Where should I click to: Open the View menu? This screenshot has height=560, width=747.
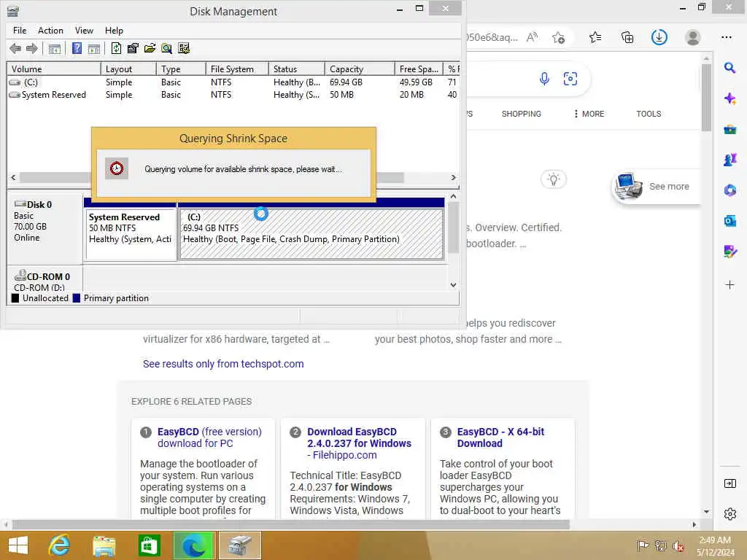pos(84,31)
